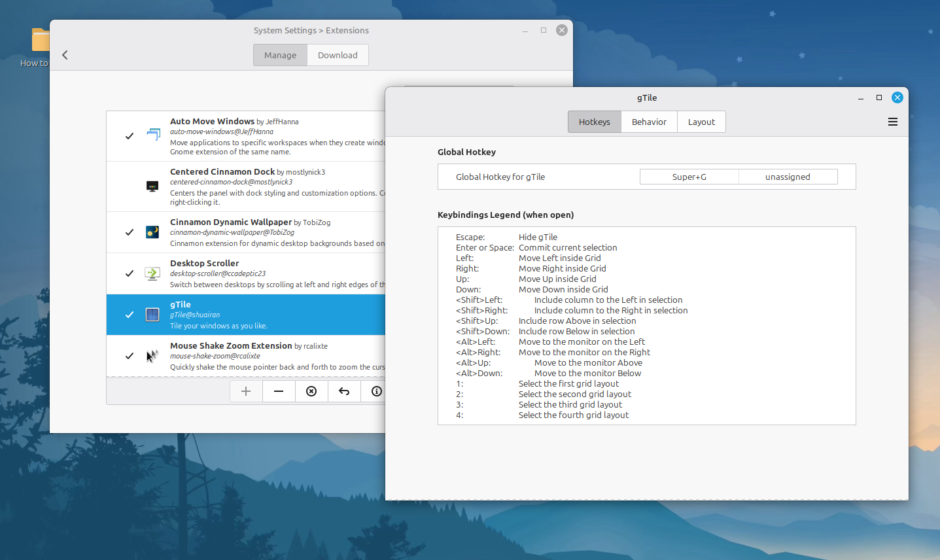Viewport: 940px width, 560px height.
Task: Click the Mouse Shake Zoom extension icon
Action: click(x=152, y=356)
